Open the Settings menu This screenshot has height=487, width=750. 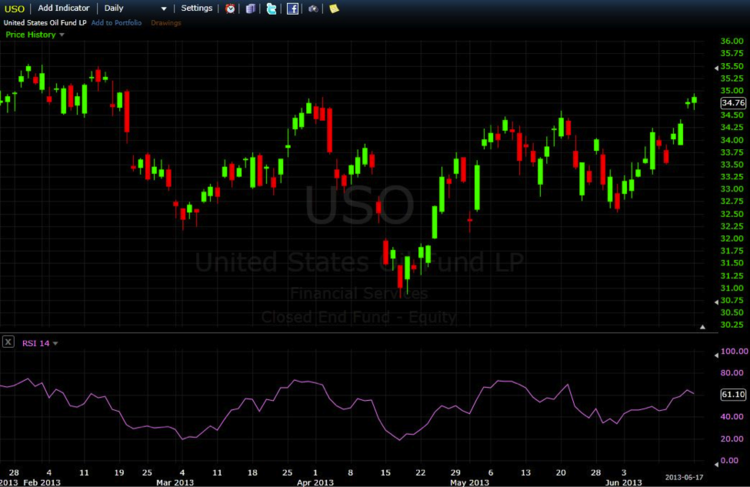[196, 8]
